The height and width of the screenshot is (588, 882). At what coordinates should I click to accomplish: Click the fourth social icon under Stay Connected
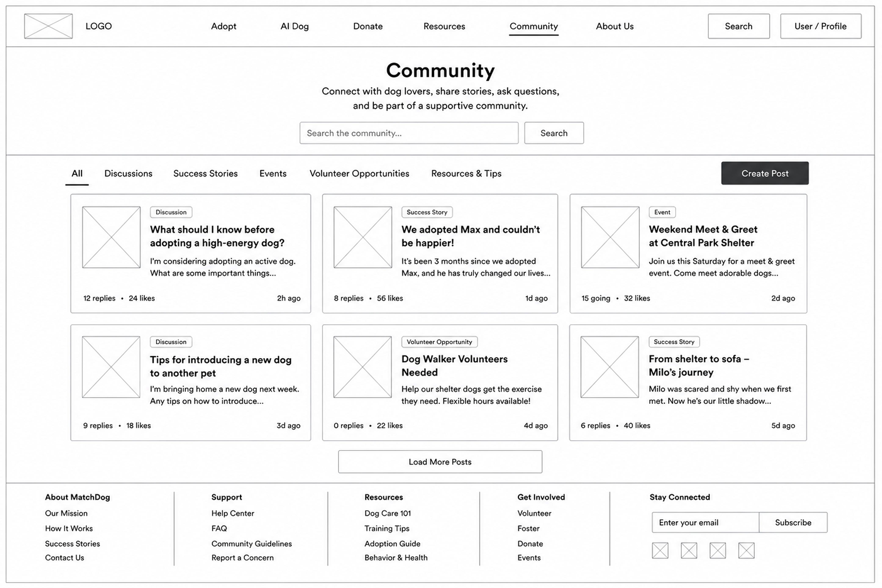pyautogui.click(x=746, y=551)
